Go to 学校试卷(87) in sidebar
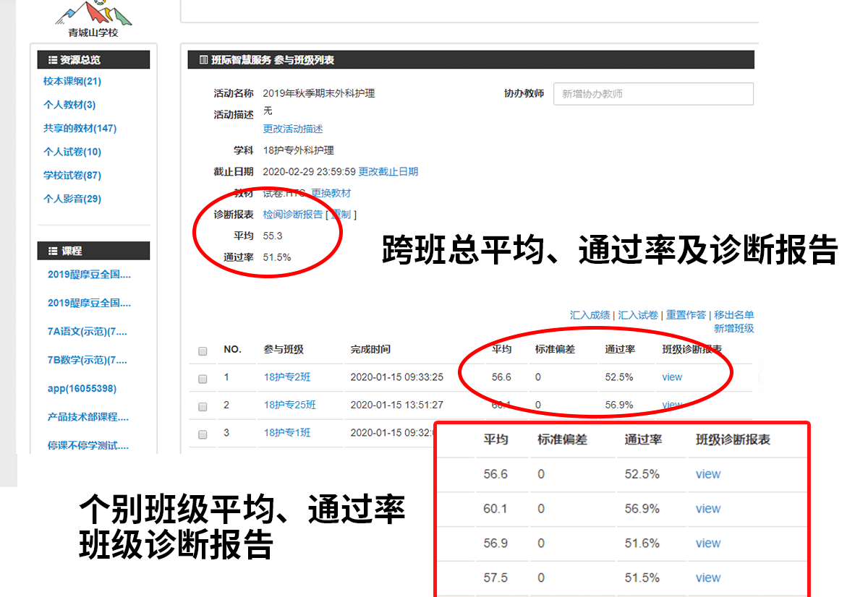This screenshot has width=868, height=597. 72,176
